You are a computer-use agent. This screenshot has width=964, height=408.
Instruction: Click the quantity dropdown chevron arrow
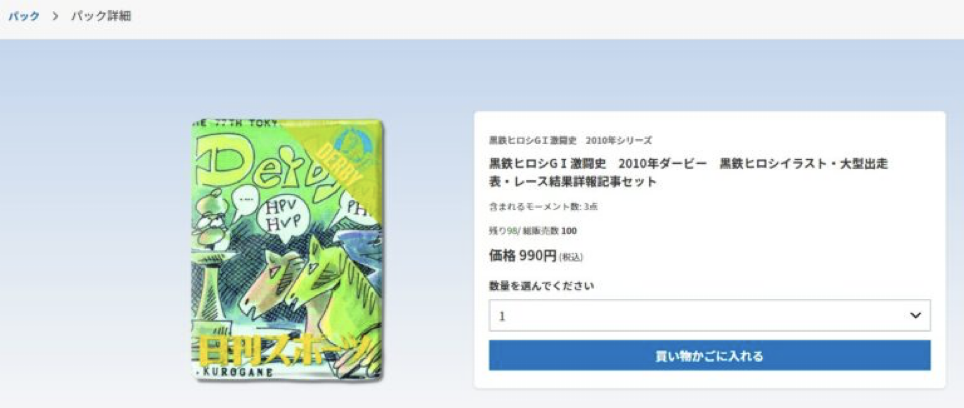(915, 315)
